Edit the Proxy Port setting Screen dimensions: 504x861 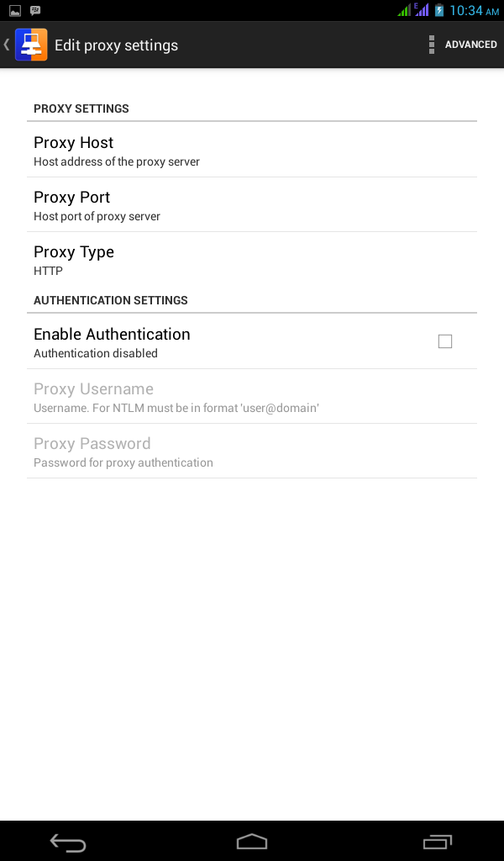[x=252, y=205]
